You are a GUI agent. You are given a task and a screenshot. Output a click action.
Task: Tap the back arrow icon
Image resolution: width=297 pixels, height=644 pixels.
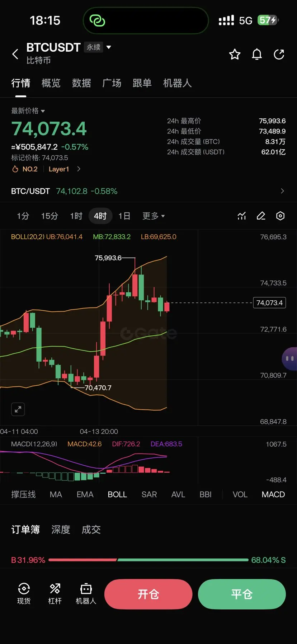15,54
